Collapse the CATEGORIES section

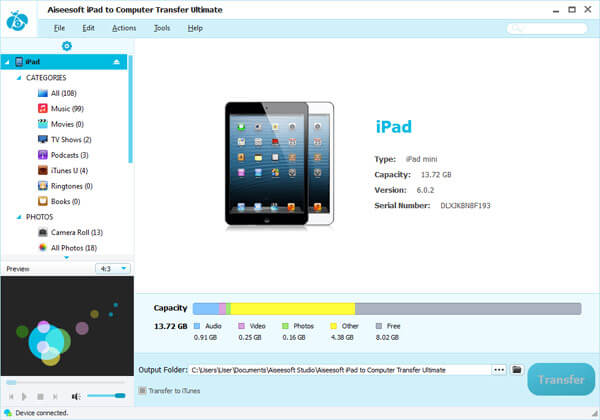(x=19, y=78)
